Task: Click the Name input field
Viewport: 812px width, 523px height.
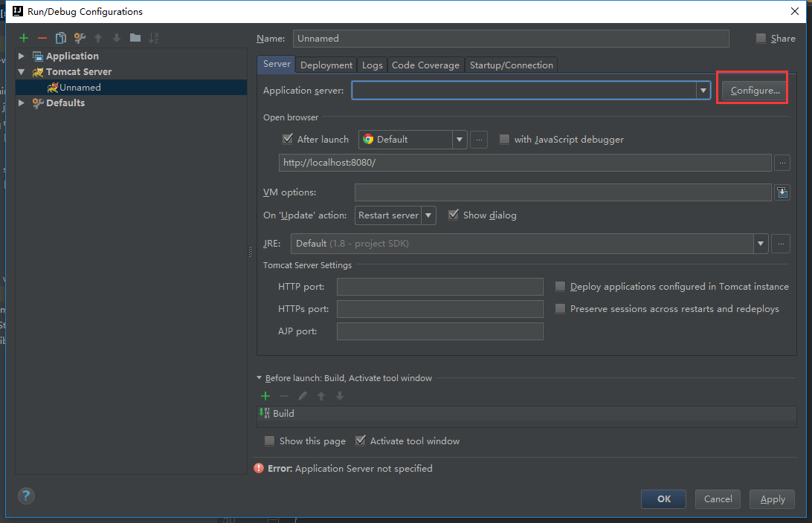Action: point(511,39)
